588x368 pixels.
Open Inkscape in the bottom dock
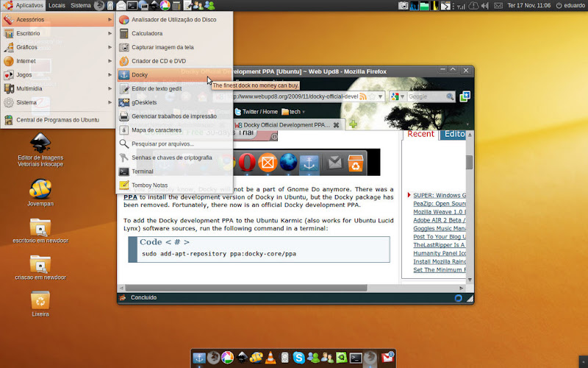242,358
